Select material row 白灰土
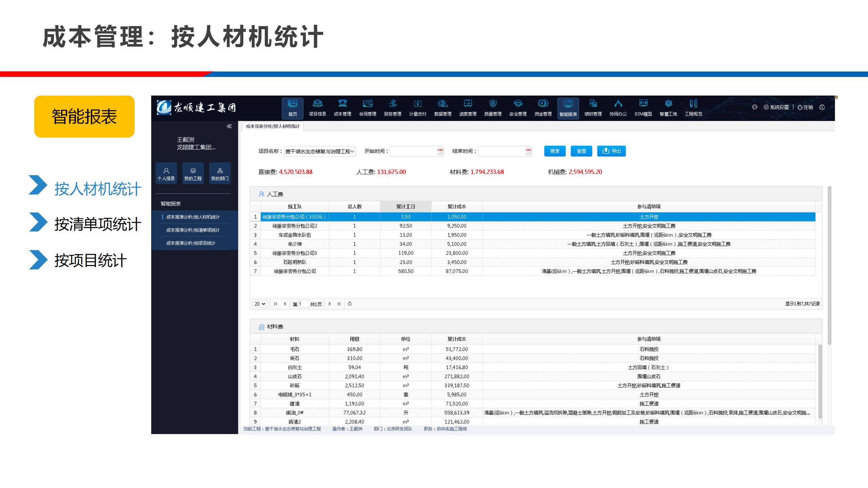The height and width of the screenshot is (488, 868). pos(533,367)
